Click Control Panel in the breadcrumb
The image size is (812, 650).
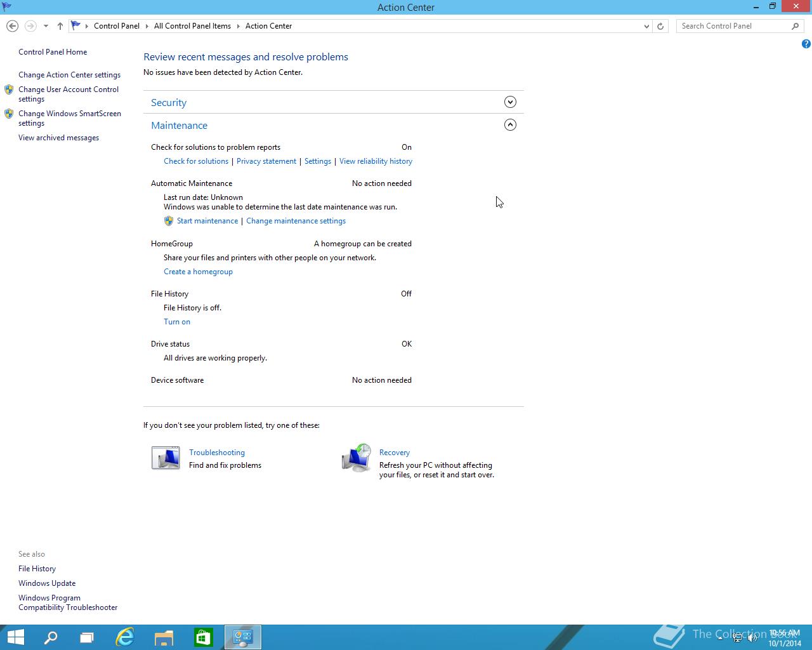(x=117, y=26)
